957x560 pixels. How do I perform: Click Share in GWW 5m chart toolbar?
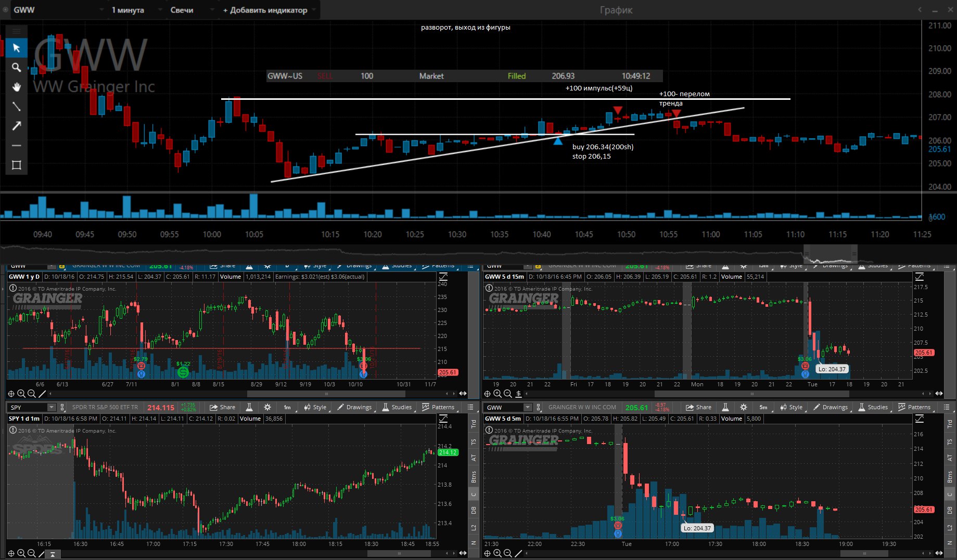click(x=699, y=407)
